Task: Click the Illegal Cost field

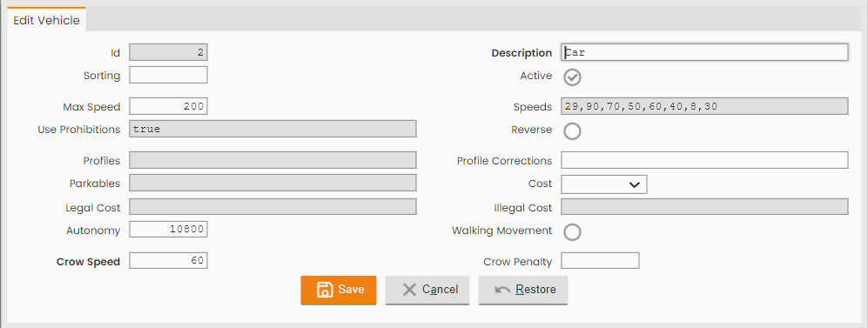Action: pos(704,207)
